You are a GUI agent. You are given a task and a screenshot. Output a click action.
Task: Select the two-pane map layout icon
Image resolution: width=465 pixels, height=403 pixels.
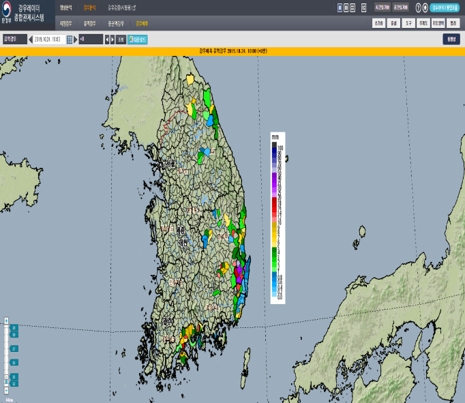346,8
